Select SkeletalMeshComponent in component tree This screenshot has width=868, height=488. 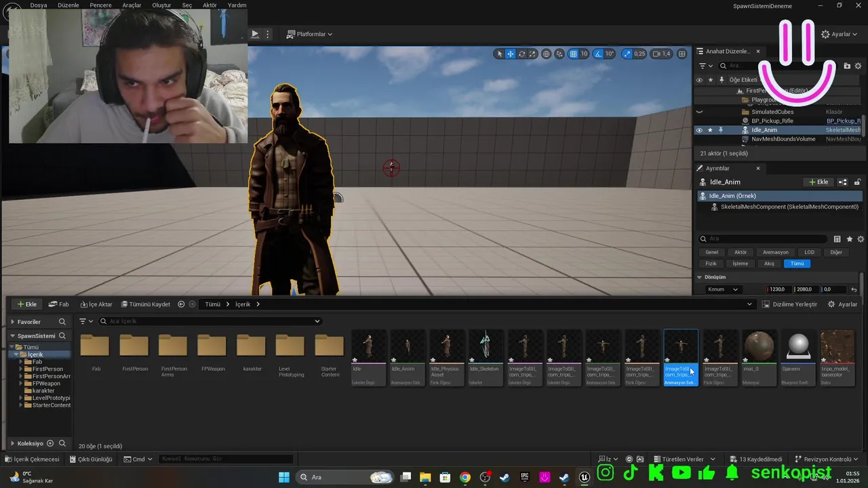(x=789, y=207)
